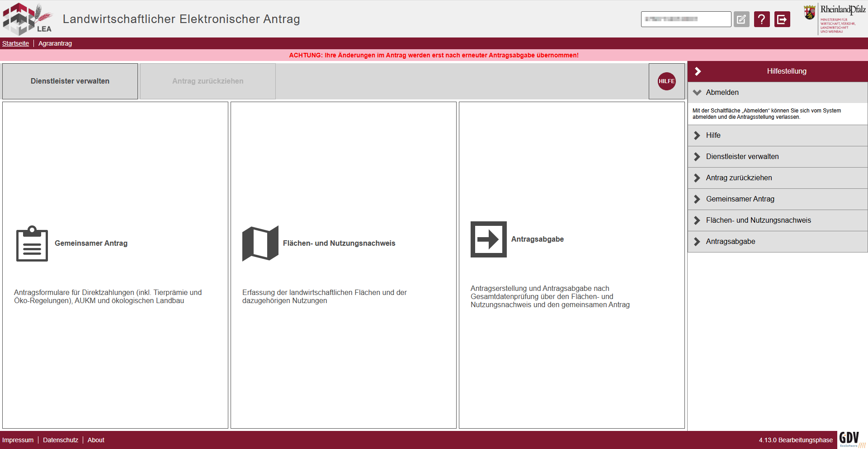Go to Startseite breadcrumb link
This screenshot has height=449, width=868.
tap(15, 43)
